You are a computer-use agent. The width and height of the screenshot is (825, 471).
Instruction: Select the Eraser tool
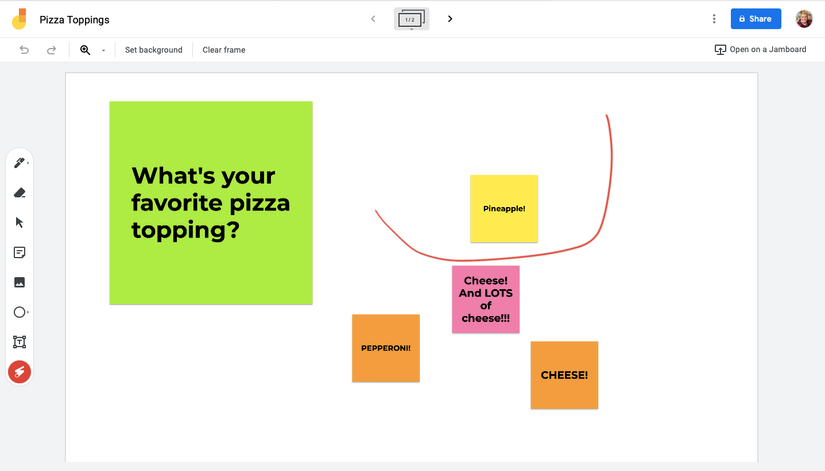(x=19, y=193)
